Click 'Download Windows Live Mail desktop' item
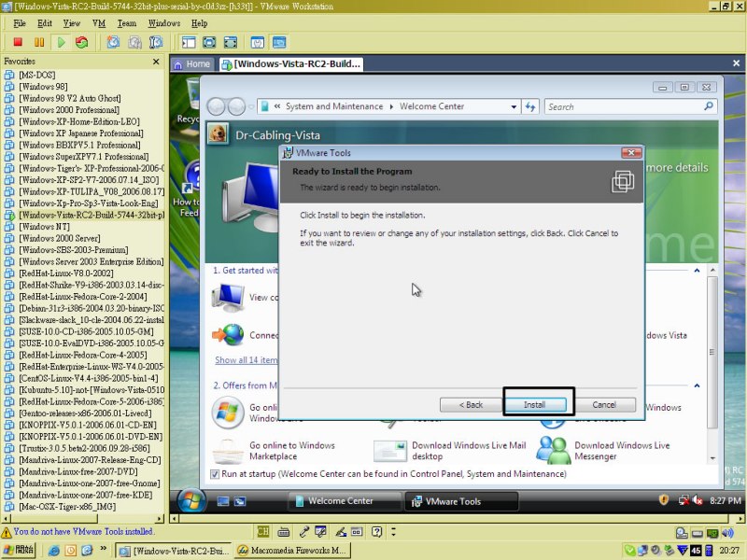This screenshot has width=747, height=560. pos(450,451)
